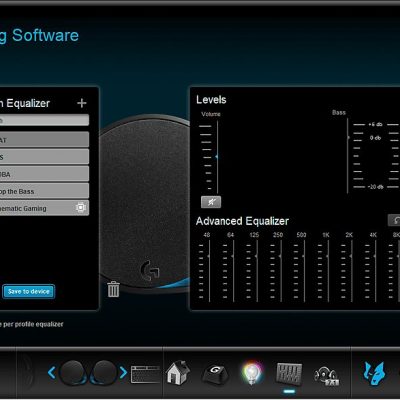Click Save to device button
The image size is (400, 400).
28,292
